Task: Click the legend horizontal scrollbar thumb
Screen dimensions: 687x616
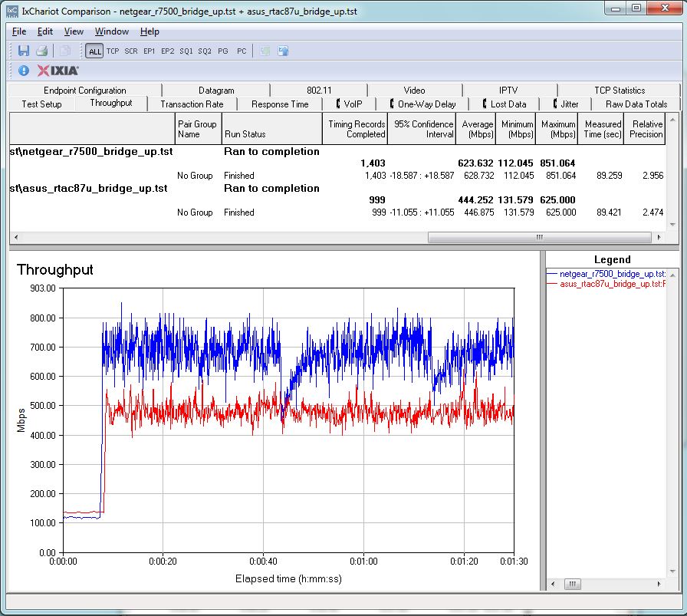Action: [572, 584]
